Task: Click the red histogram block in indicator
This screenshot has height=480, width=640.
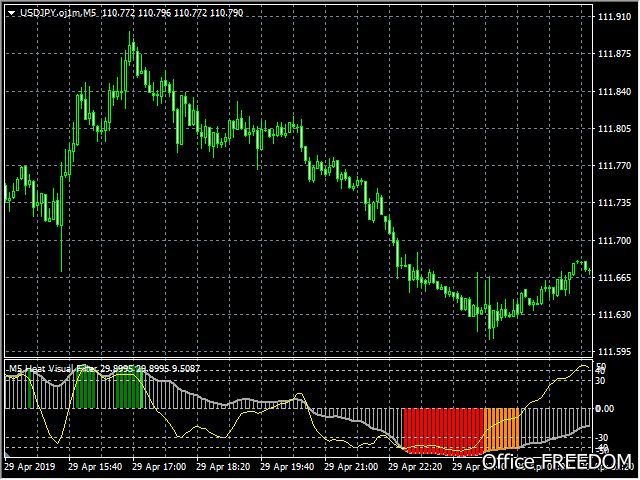Action: click(x=443, y=431)
